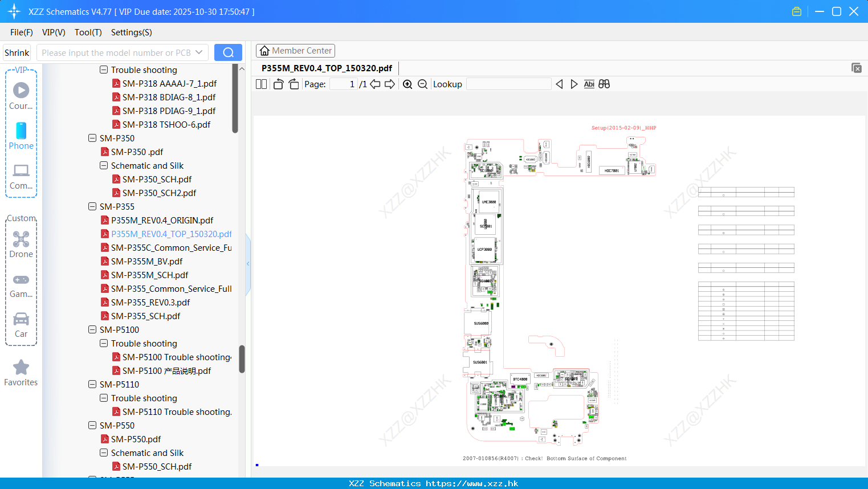Image resolution: width=868 pixels, height=489 pixels.
Task: Open SM-P550.pdf
Action: pyautogui.click(x=136, y=439)
